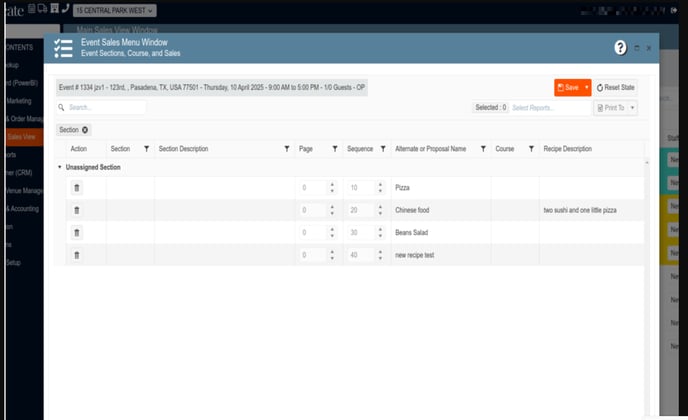Remove the Section grouping chip
Screen dimensions: 688x420
85,130
